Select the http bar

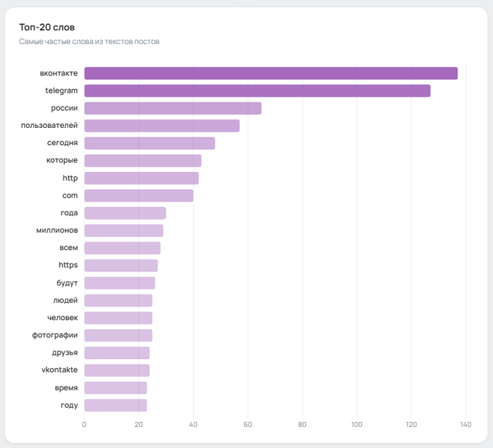[x=141, y=178]
